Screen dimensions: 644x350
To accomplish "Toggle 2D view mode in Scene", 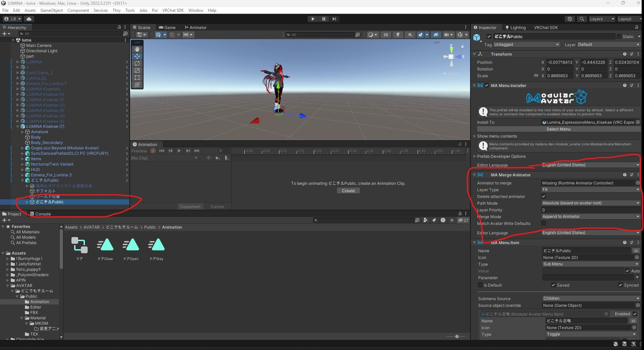I will pyautogui.click(x=386, y=35).
